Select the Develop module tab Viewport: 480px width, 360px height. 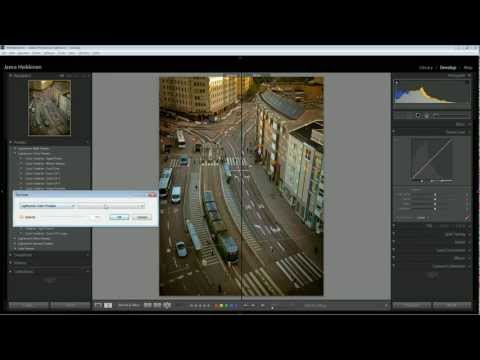tap(448, 68)
